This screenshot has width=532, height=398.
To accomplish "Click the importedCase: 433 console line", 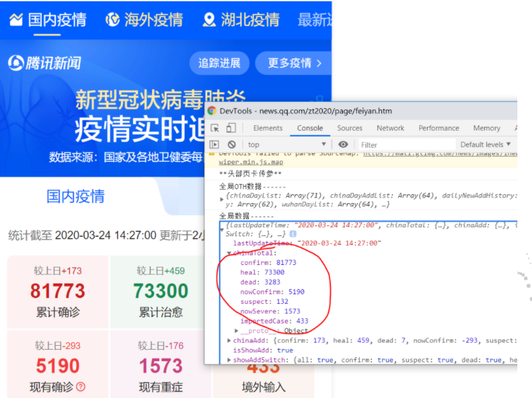I will 274,321.
